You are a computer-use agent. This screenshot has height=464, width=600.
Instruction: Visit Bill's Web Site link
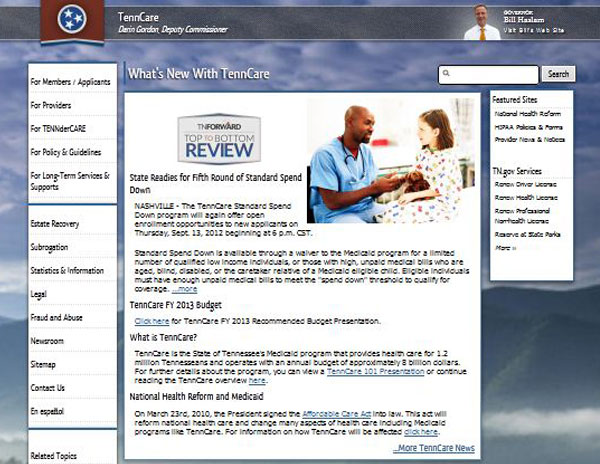pos(534,30)
